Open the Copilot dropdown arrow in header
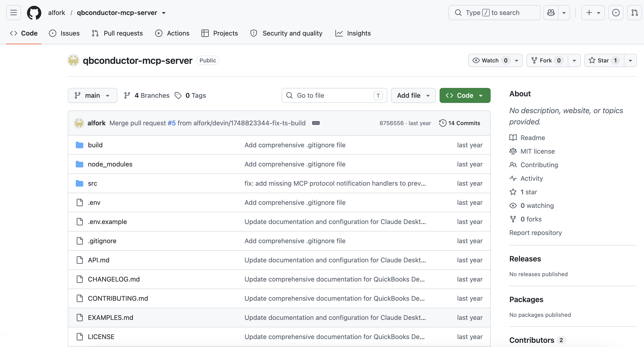Screen dimensions: 644x347 click(x=564, y=12)
